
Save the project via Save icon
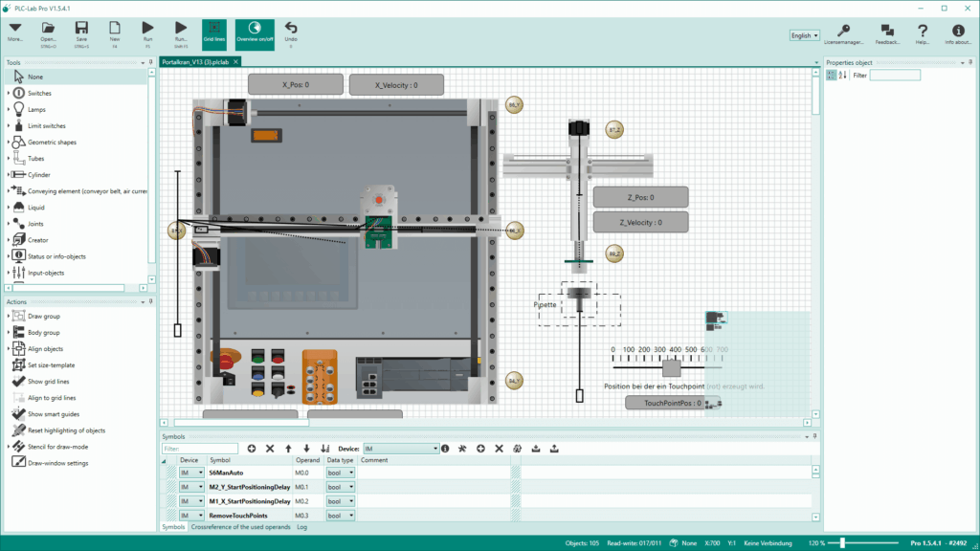(81, 34)
